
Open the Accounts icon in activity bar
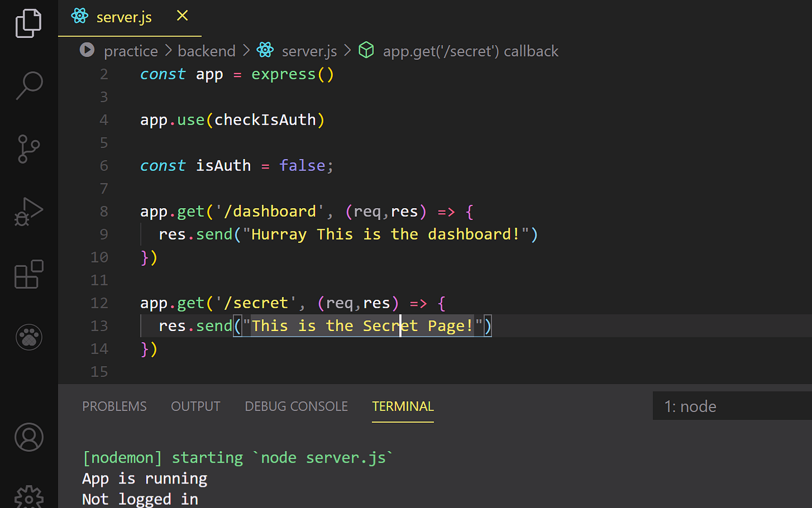28,438
